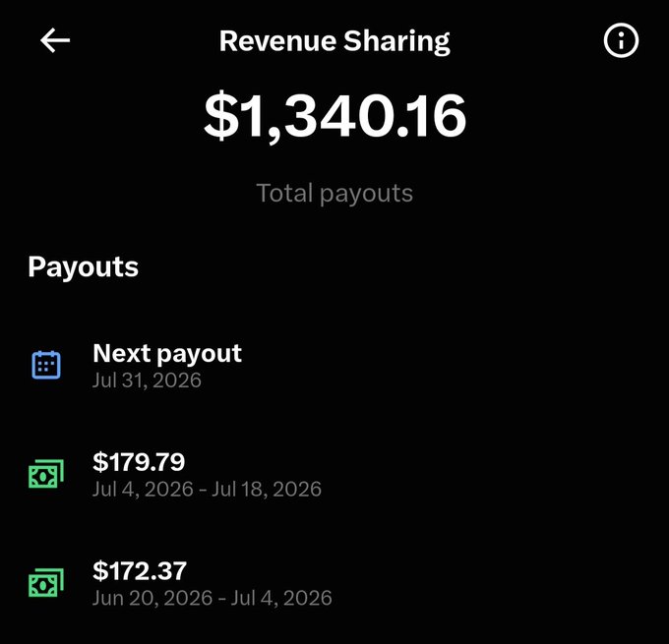Tap the green cash icon beside $172.37
This screenshot has height=644, width=669.
46,583
